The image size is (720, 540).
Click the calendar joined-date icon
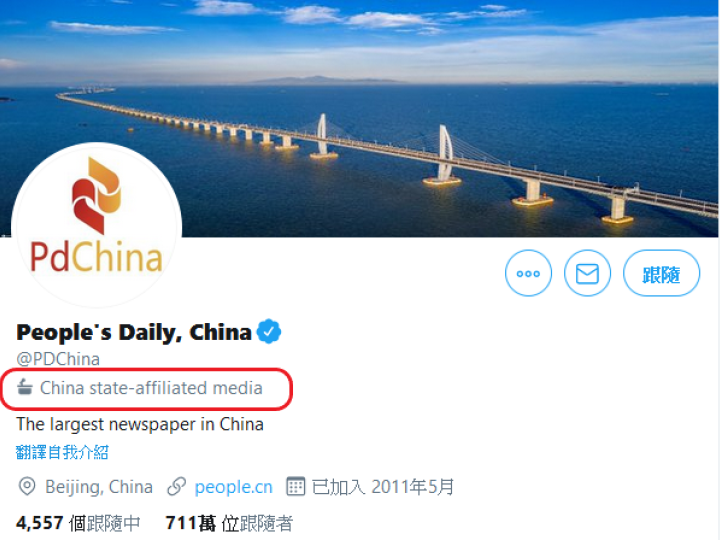click(x=295, y=486)
